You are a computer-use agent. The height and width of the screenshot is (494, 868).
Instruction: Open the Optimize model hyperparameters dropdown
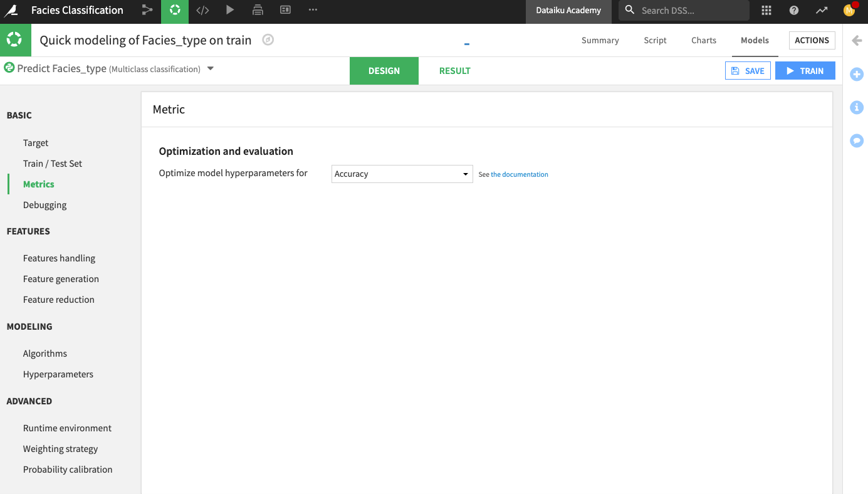pyautogui.click(x=402, y=174)
